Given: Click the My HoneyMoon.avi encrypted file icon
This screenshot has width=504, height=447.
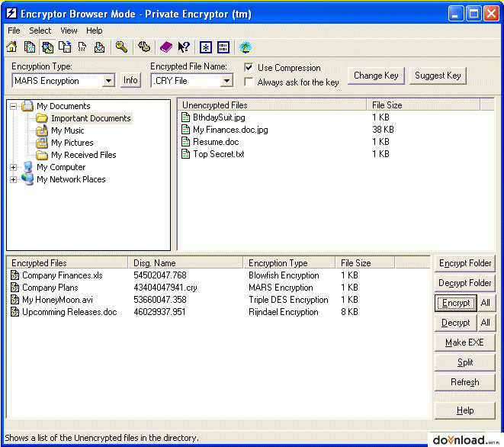Looking at the screenshot, I should coord(14,300).
